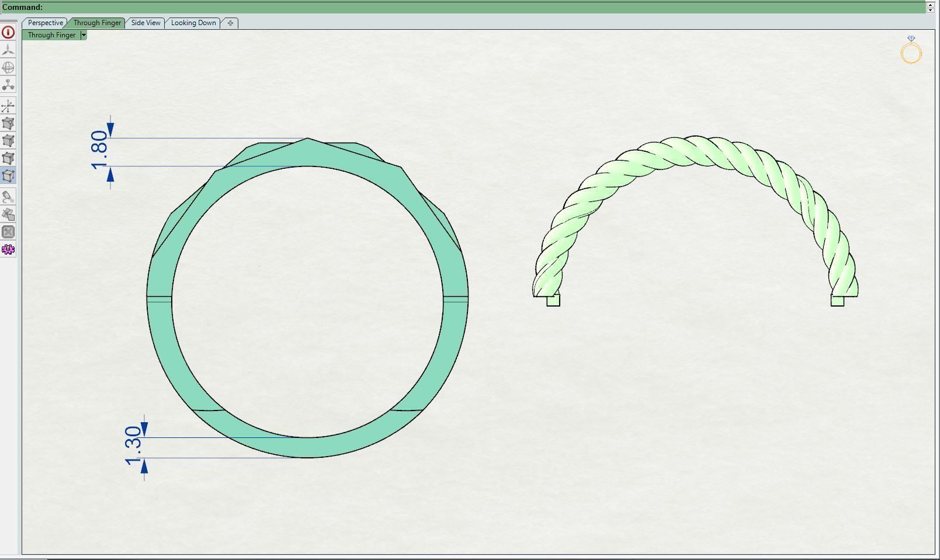This screenshot has height=560, width=940.
Task: Select the small square at rope's right end
Action: coord(837,300)
